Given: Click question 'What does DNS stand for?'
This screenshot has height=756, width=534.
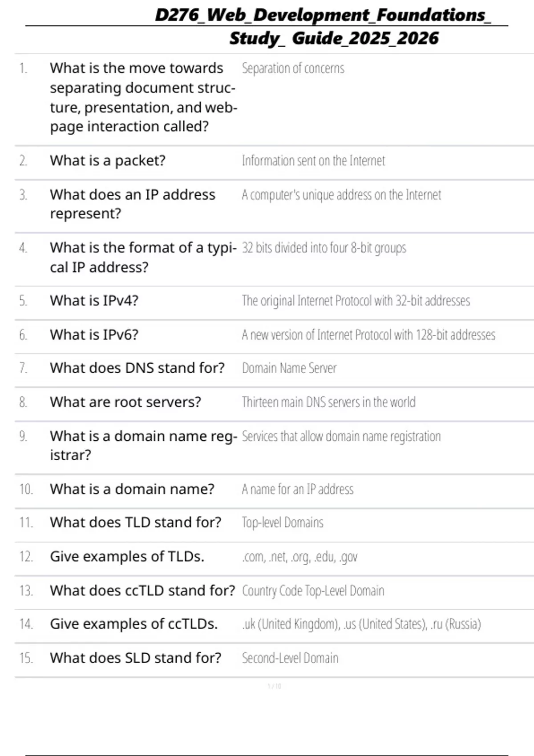Looking at the screenshot, I should coord(137,368).
